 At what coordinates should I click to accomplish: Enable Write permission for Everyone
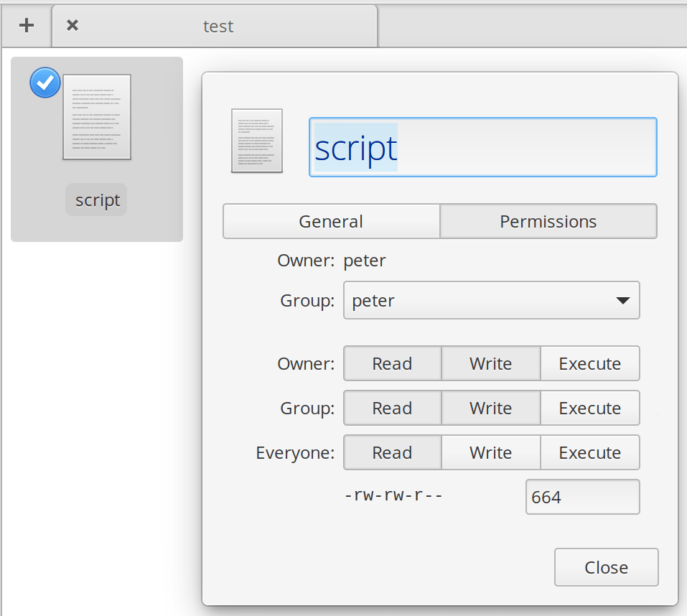pyautogui.click(x=491, y=452)
